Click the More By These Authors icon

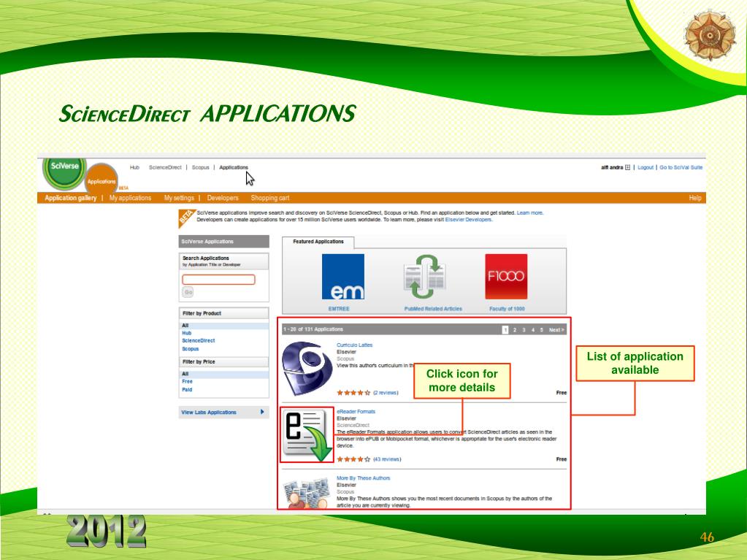click(307, 494)
